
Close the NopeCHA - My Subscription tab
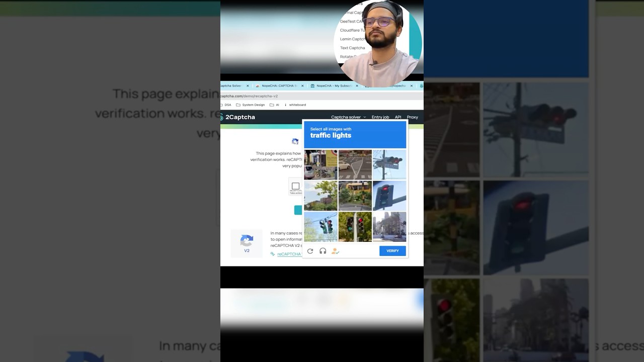(357, 86)
